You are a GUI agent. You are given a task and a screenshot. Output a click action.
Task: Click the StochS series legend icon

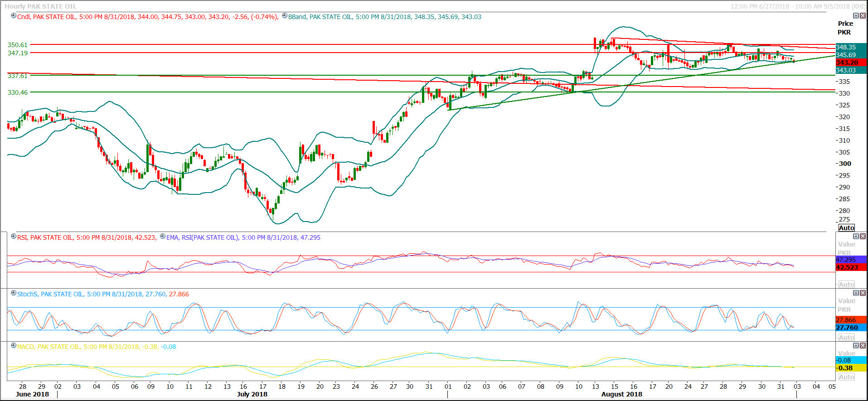tap(14, 293)
